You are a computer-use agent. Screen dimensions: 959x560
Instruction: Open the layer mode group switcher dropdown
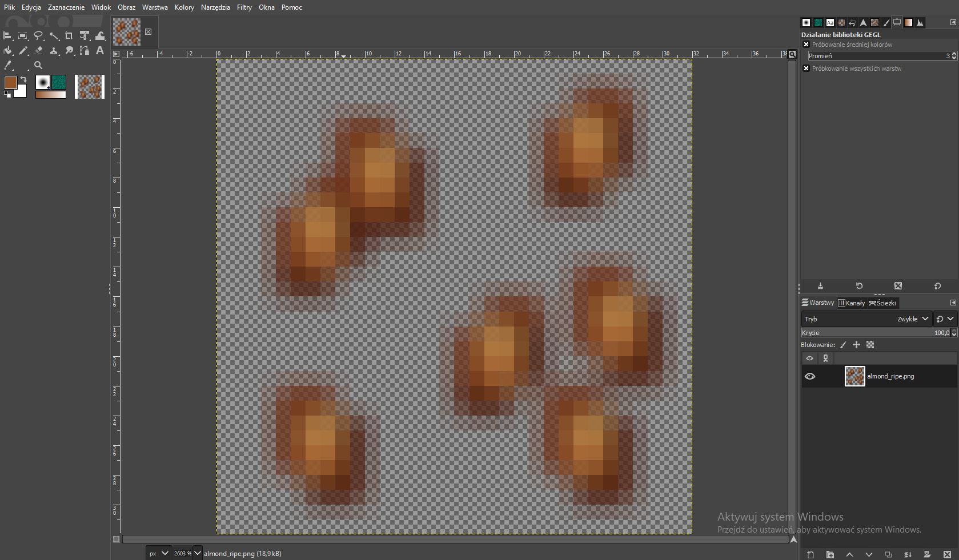coord(945,319)
